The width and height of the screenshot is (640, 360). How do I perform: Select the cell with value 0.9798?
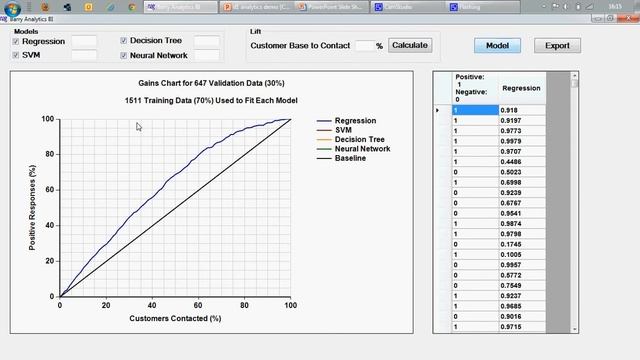pyautogui.click(x=522, y=234)
